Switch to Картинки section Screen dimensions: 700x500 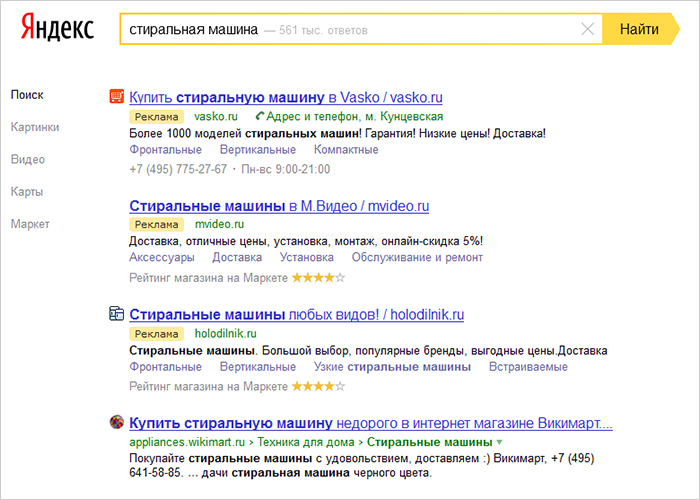(35, 127)
